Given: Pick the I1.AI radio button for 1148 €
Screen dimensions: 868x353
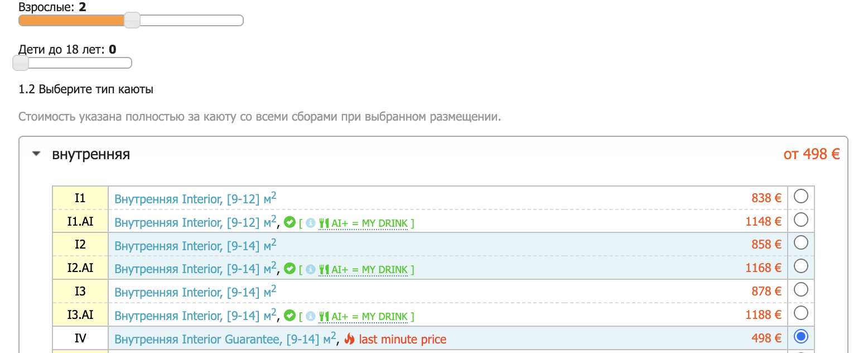Looking at the screenshot, I should point(801,220).
